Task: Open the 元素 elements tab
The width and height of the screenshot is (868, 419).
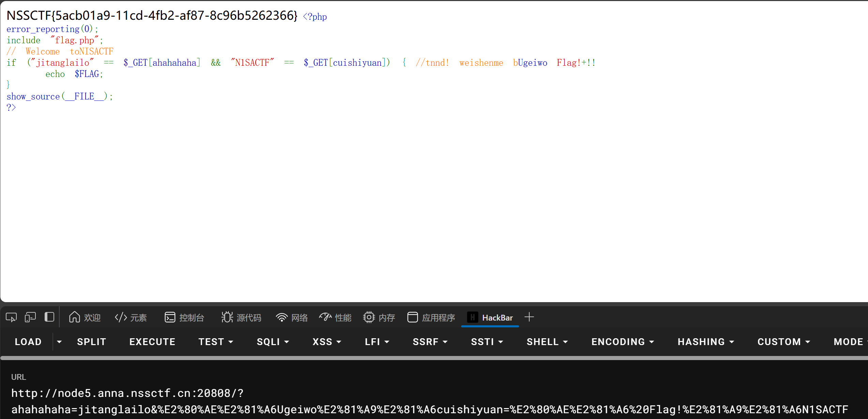Action: 131,317
